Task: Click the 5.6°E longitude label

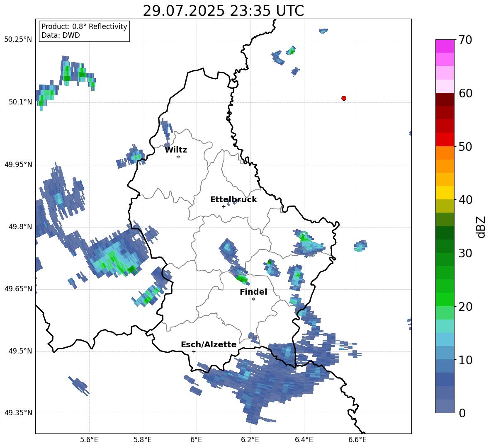Action: pos(89,440)
